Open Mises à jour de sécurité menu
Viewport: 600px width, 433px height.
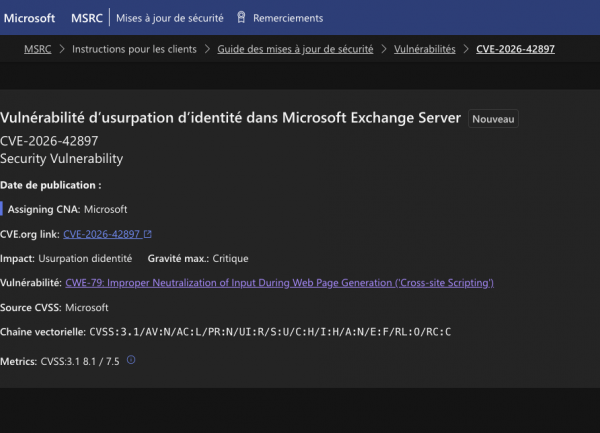coord(170,18)
